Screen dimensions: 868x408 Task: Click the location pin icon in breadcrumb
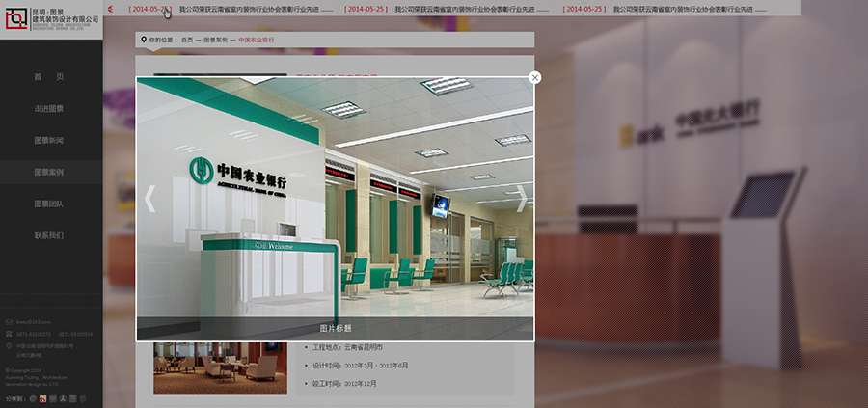click(x=144, y=40)
